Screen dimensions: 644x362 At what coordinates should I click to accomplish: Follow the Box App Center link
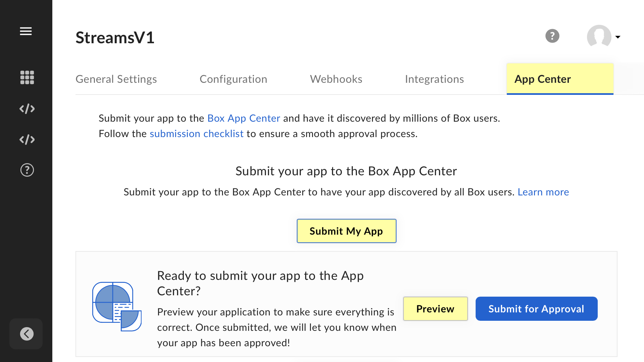click(x=244, y=118)
